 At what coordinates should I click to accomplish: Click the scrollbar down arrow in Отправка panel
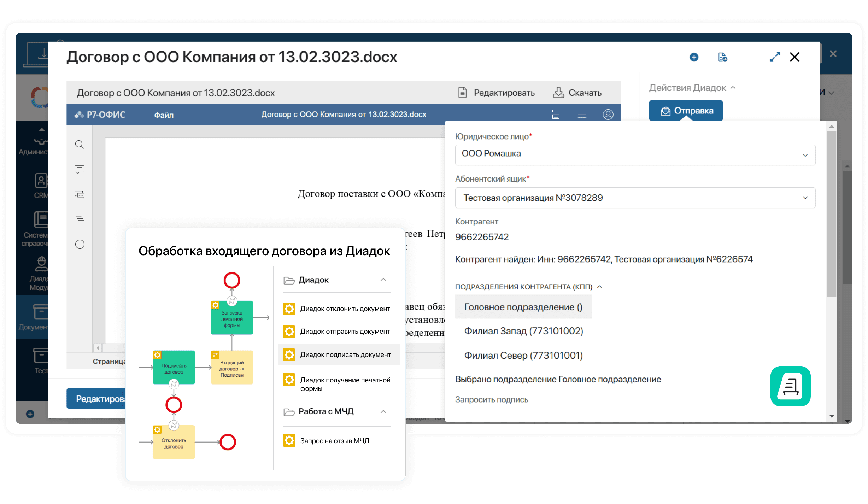click(832, 416)
